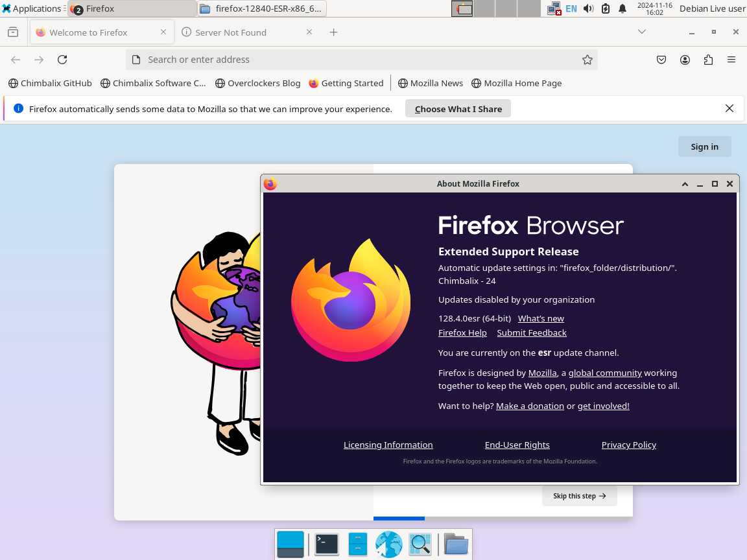Open the Firefox hamburger application menu

coord(731,60)
